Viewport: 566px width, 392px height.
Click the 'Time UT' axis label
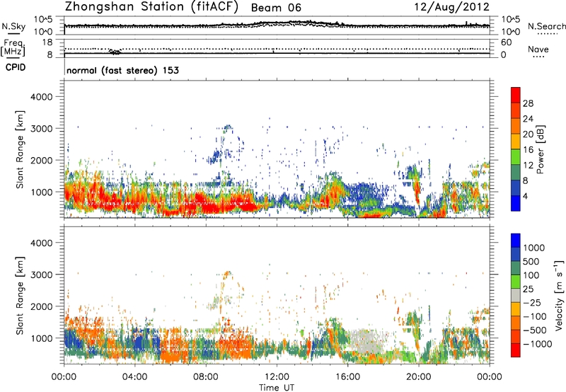(x=277, y=387)
